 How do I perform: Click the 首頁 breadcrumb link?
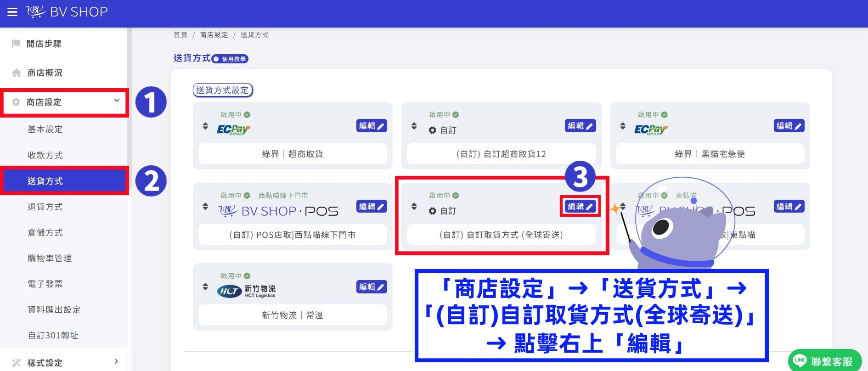point(180,35)
